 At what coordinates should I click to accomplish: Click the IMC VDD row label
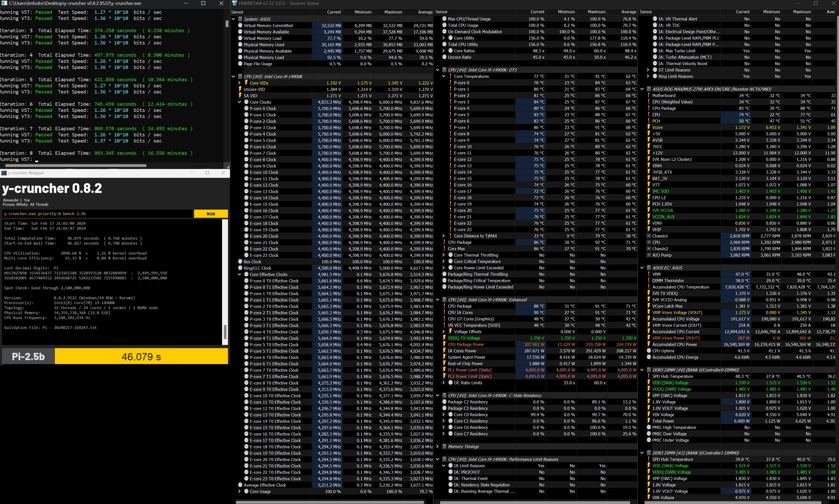point(661,191)
